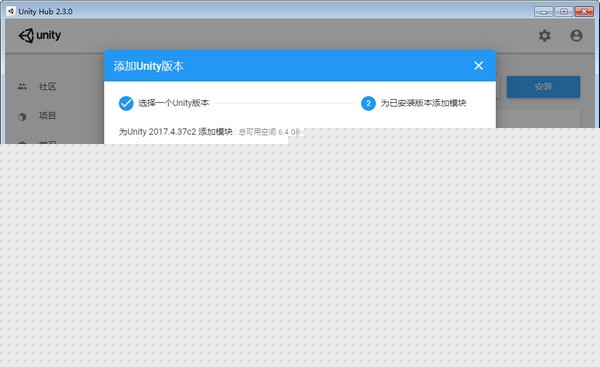
Task: Go back to step 选择一个Unity版本
Action: (x=174, y=103)
